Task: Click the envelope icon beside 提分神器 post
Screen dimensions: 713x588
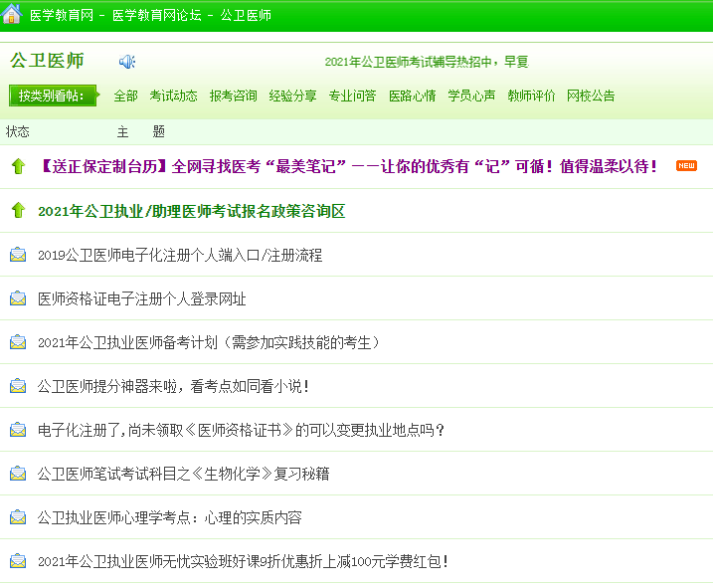Action: tap(18, 386)
